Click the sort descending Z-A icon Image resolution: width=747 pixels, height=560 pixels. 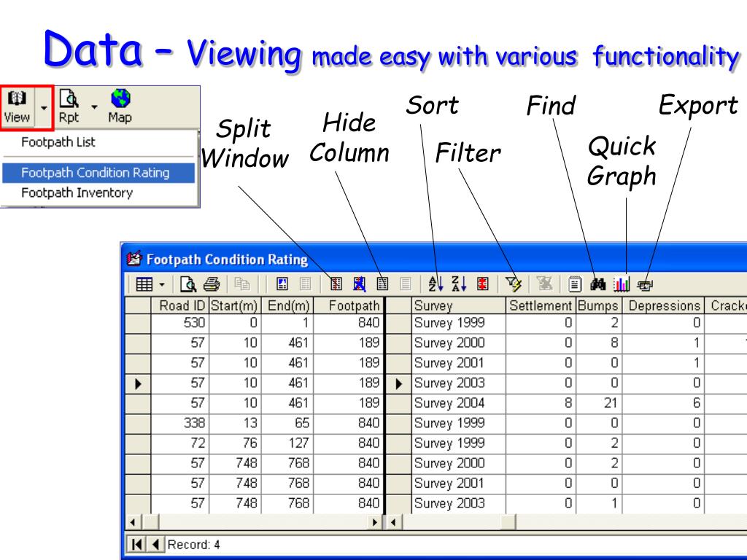tap(458, 282)
